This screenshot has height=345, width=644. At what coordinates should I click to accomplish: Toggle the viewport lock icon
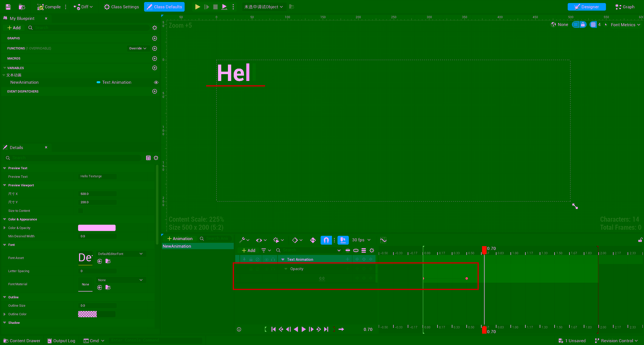coord(583,24)
